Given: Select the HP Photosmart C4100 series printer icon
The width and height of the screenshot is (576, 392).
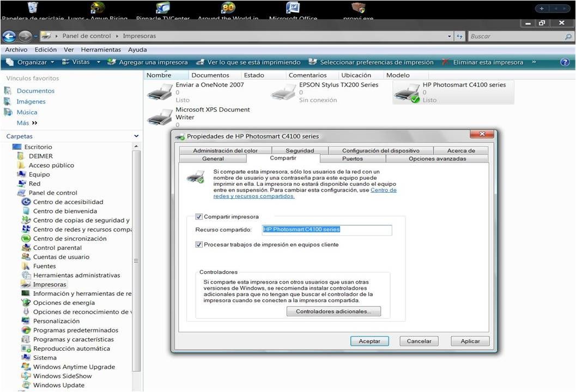Looking at the screenshot, I should (x=407, y=93).
